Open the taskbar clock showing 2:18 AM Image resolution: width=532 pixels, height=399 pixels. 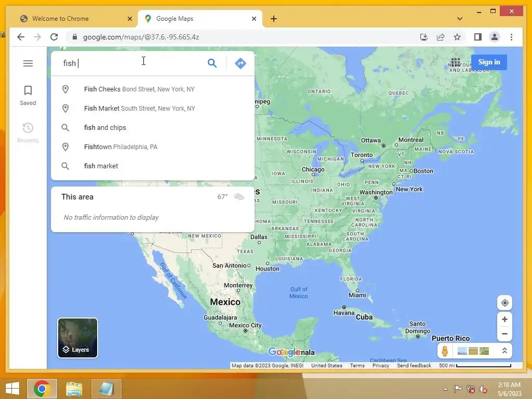(509, 389)
